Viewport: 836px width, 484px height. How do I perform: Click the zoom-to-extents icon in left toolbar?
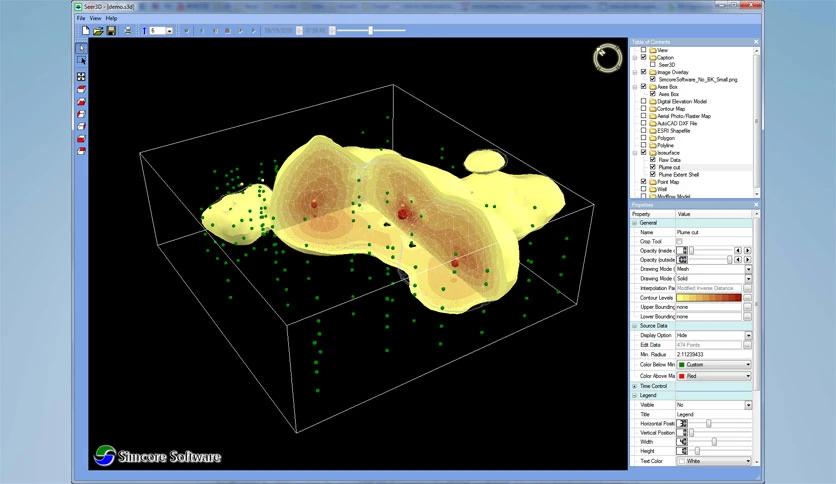[x=81, y=76]
